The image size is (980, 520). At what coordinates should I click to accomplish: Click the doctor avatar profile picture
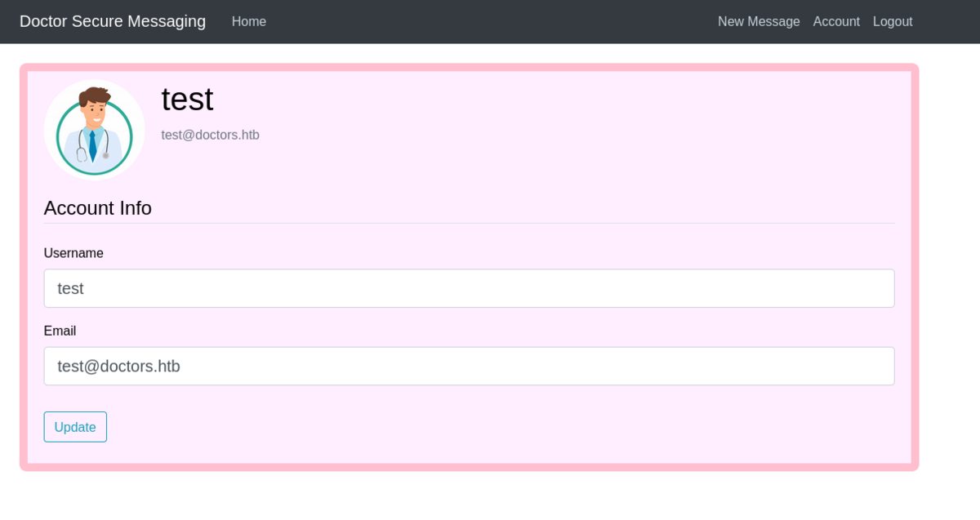(94, 129)
